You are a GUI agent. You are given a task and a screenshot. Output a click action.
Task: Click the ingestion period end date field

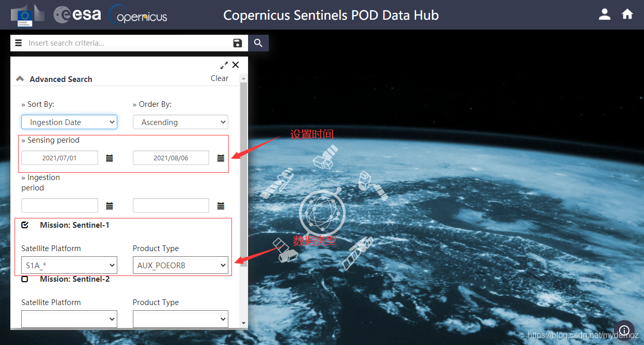tap(171, 205)
